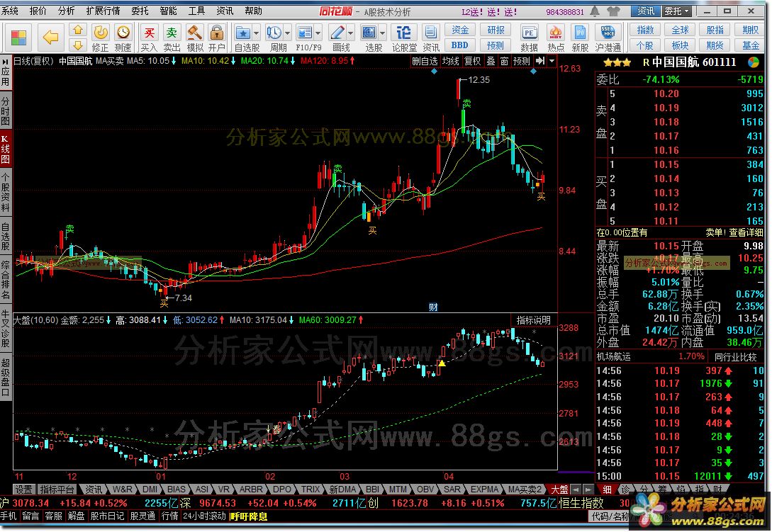Switch to the W&R indicator tab
Image resolution: width=772 pixels, height=532 pixels.
coord(122,489)
